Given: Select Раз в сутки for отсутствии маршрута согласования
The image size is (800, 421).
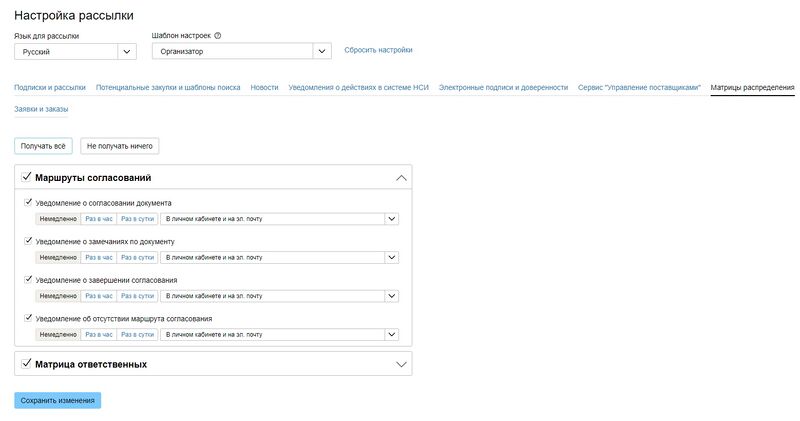Looking at the screenshot, I should pos(137,335).
